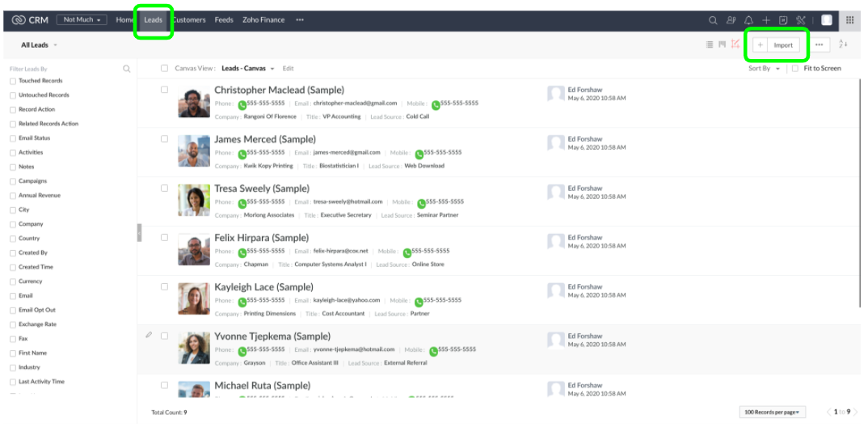Click Christopher Maclead's green mobile call icon

tap(436, 104)
